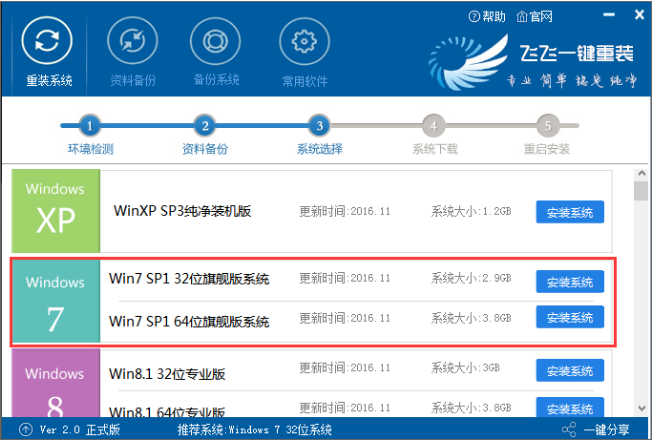654x444 pixels.
Task: Install Win7 SP1 64位旗舰版系统
Action: click(x=570, y=317)
